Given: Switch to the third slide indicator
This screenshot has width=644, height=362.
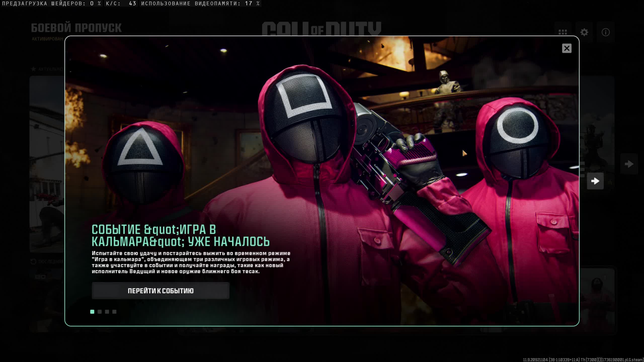Looking at the screenshot, I should point(107,312).
